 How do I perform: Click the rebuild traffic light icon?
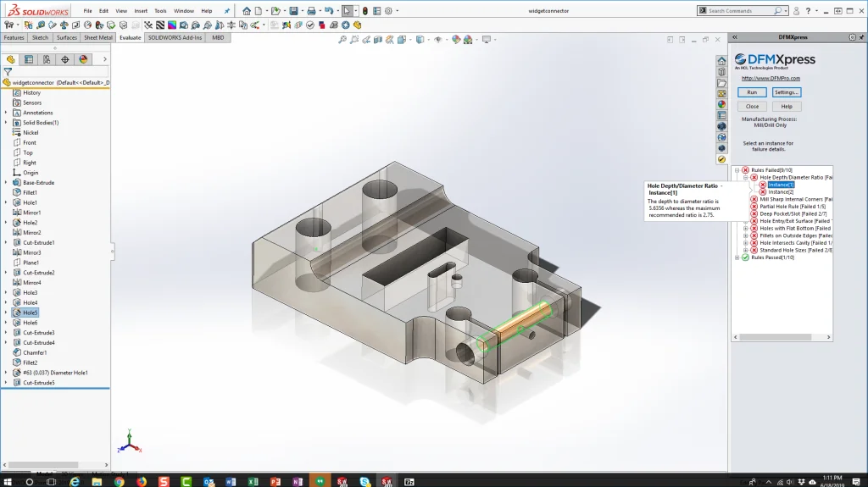365,11
